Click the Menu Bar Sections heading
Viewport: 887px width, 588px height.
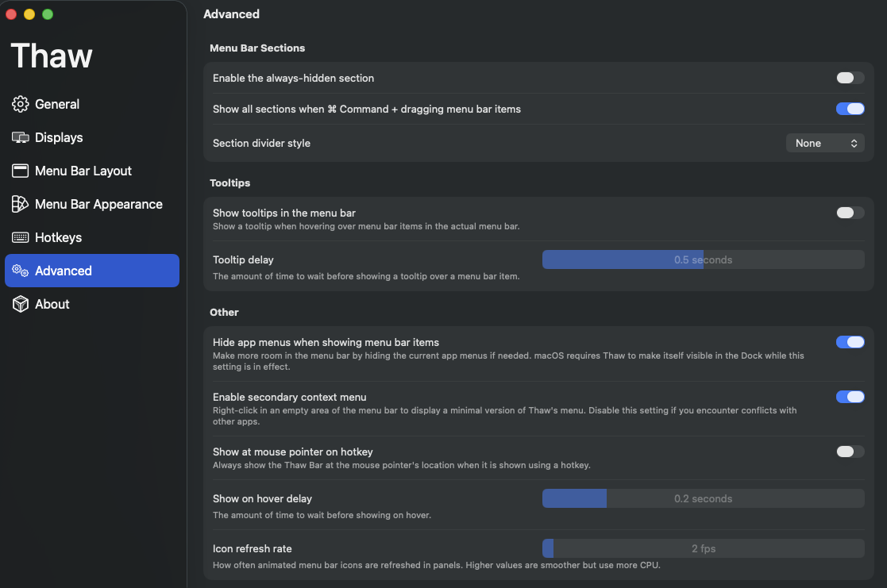coord(257,48)
